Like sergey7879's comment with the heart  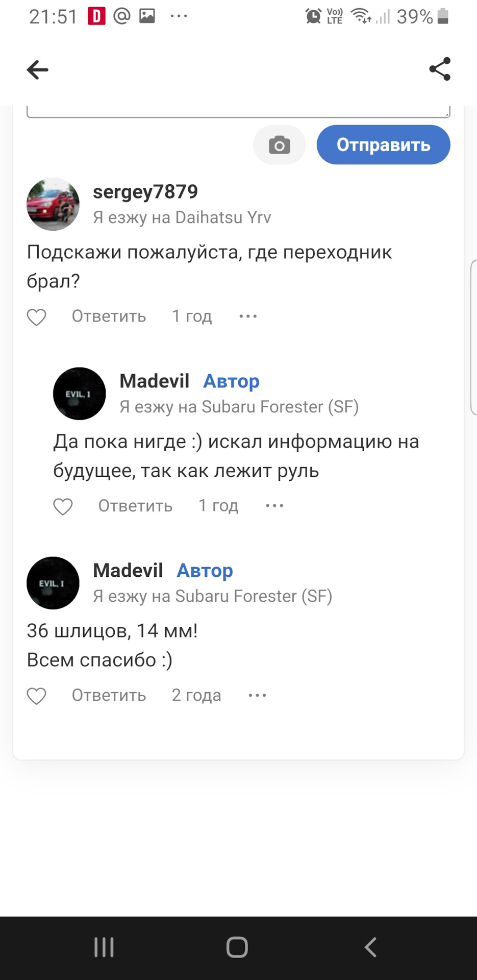(x=37, y=317)
